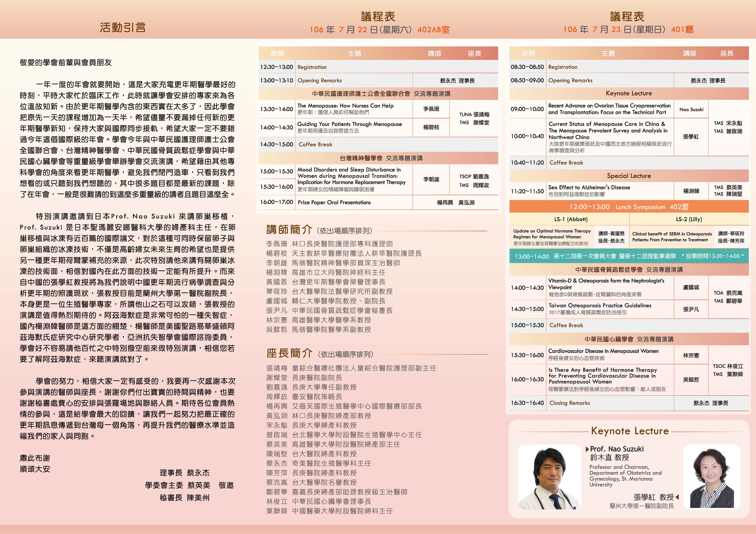
Task: Click the 時間 column header of the 7月22日 table
Action: pos(277,53)
